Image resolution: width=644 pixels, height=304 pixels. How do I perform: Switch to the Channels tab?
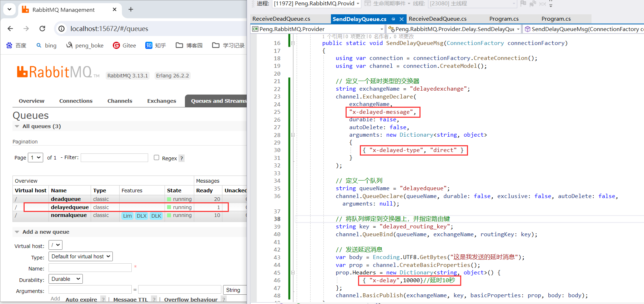point(120,101)
